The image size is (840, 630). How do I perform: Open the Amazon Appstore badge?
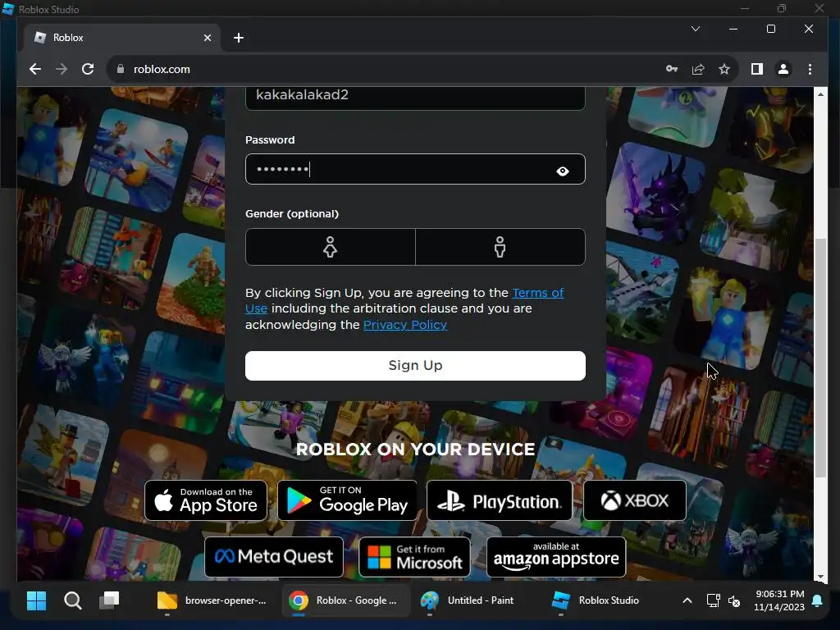pos(556,557)
